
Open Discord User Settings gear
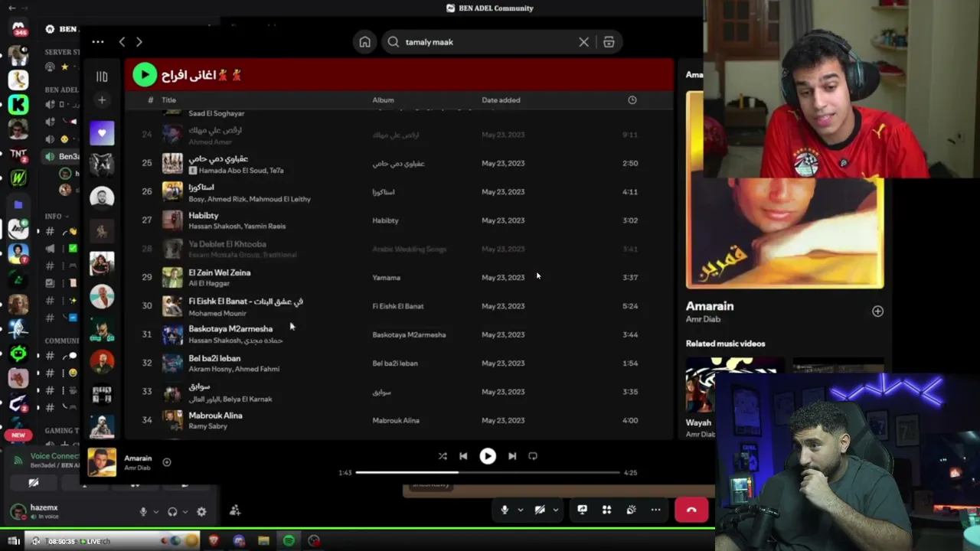[201, 512]
